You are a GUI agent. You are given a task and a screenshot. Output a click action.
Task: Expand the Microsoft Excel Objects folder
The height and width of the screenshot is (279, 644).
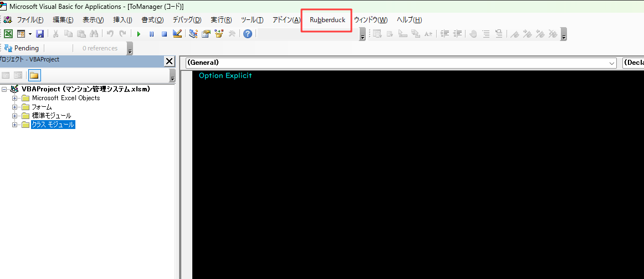(15, 98)
